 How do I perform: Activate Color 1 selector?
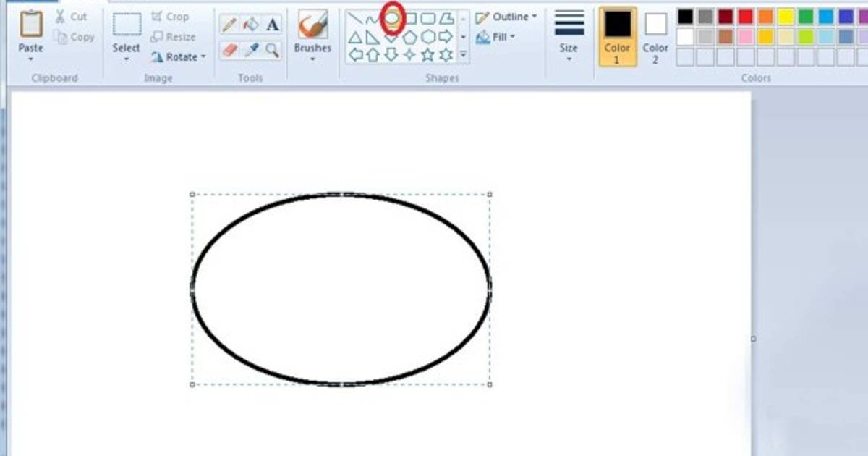(x=617, y=36)
